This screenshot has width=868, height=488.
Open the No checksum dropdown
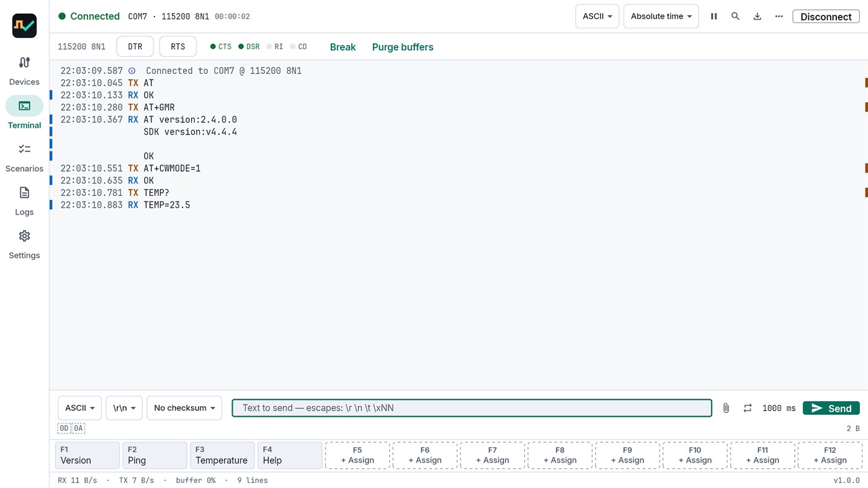(x=184, y=408)
